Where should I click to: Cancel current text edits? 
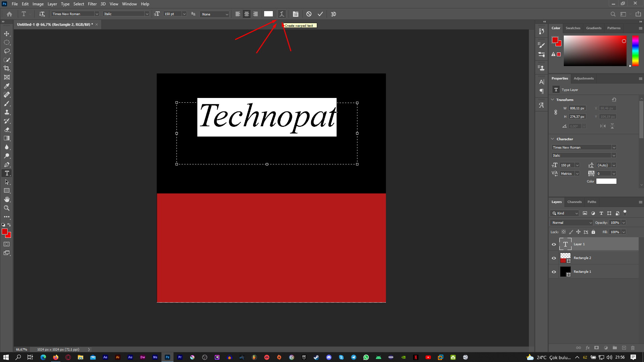[x=309, y=14]
